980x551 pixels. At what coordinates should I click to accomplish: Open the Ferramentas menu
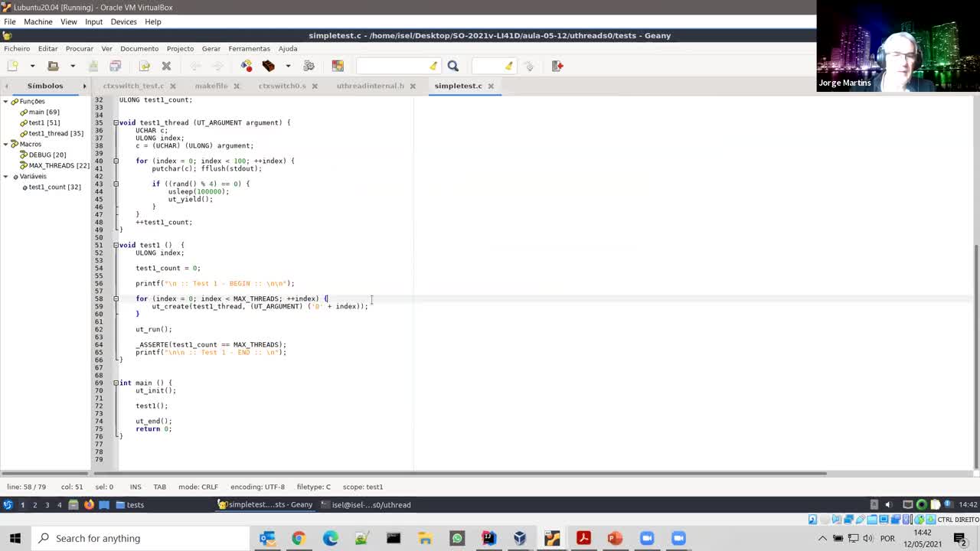coord(249,48)
